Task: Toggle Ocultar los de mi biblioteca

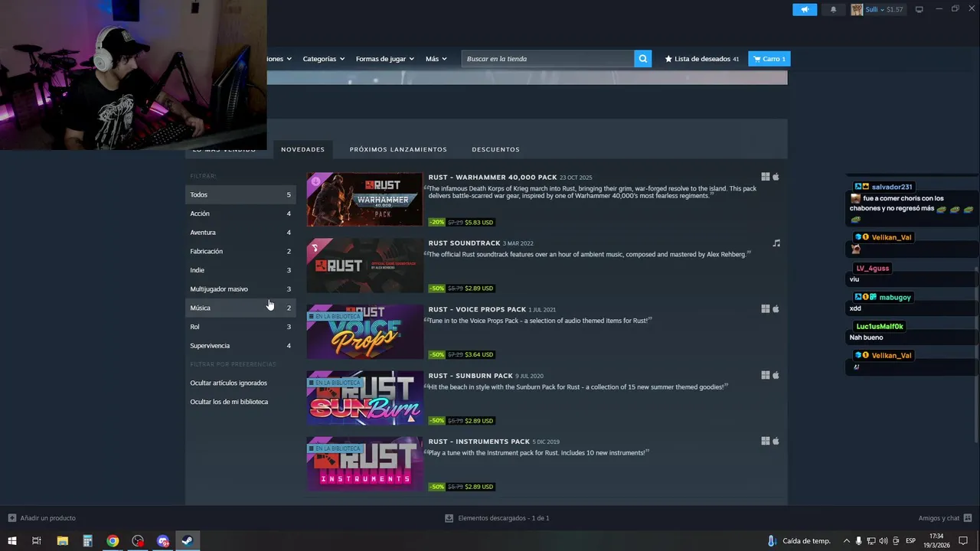Action: click(229, 402)
